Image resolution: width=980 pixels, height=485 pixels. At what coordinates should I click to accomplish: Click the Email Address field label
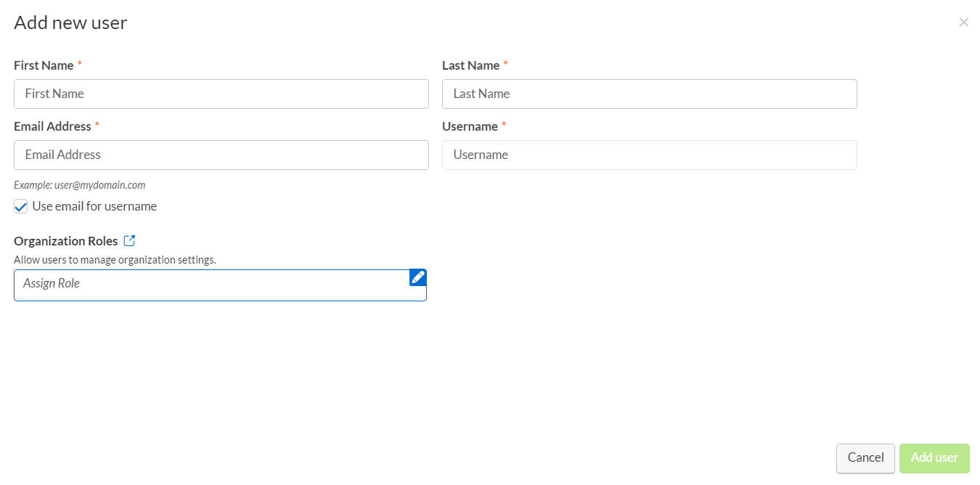pyautogui.click(x=52, y=126)
